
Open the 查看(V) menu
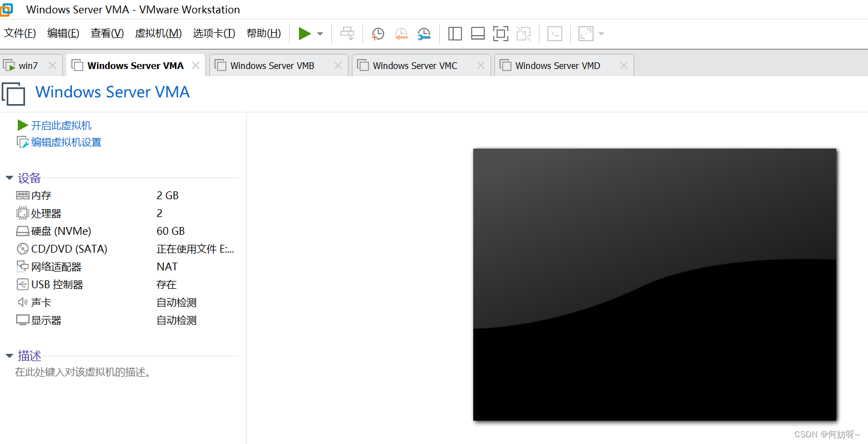pyautogui.click(x=107, y=33)
